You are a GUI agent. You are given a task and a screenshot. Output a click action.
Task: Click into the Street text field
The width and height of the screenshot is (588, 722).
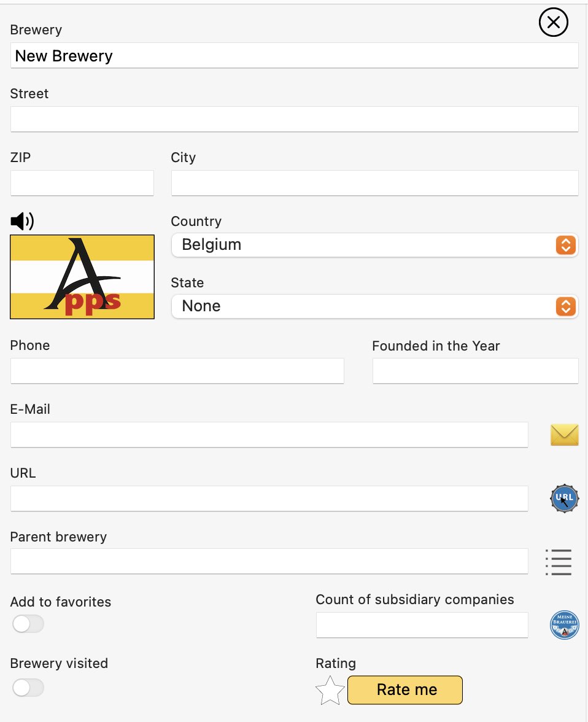click(294, 119)
